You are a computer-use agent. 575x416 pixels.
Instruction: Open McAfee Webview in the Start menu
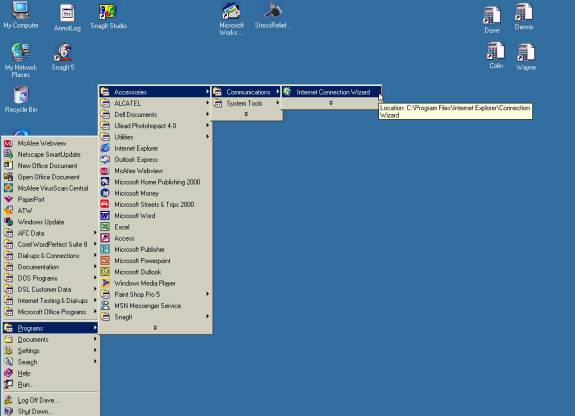pos(51,143)
